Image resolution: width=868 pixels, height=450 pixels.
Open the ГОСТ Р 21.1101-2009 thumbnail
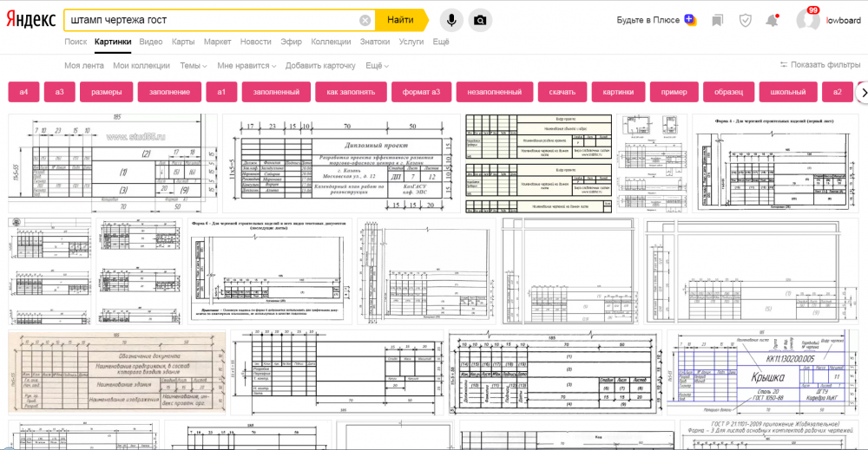click(x=768, y=434)
